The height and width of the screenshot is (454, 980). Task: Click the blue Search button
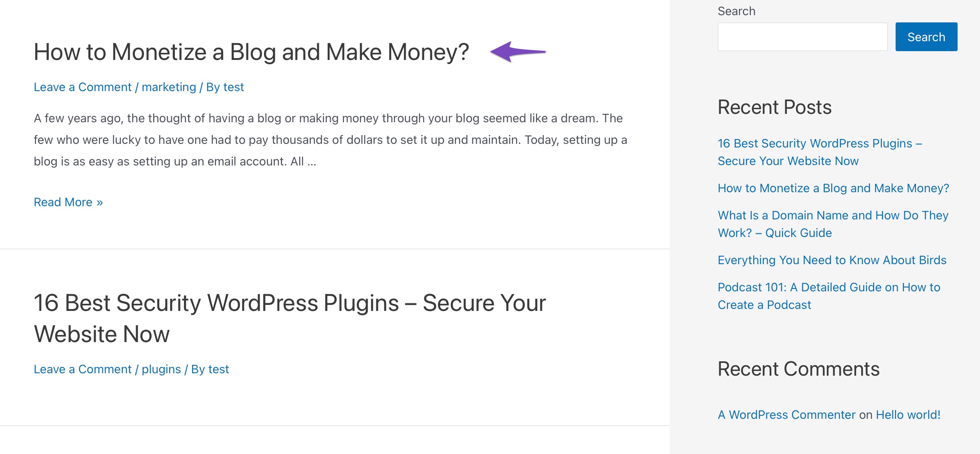point(926,37)
